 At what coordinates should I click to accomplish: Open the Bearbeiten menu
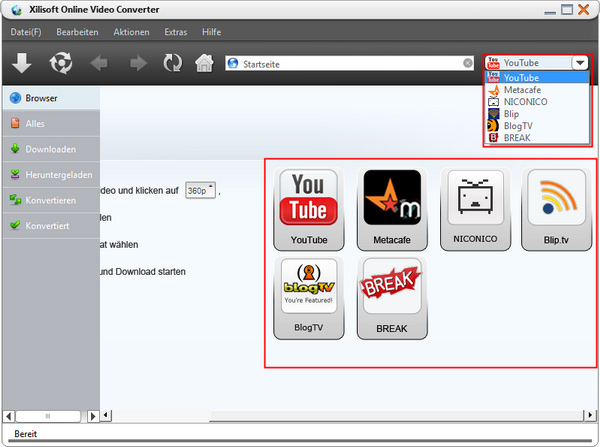pyautogui.click(x=77, y=32)
